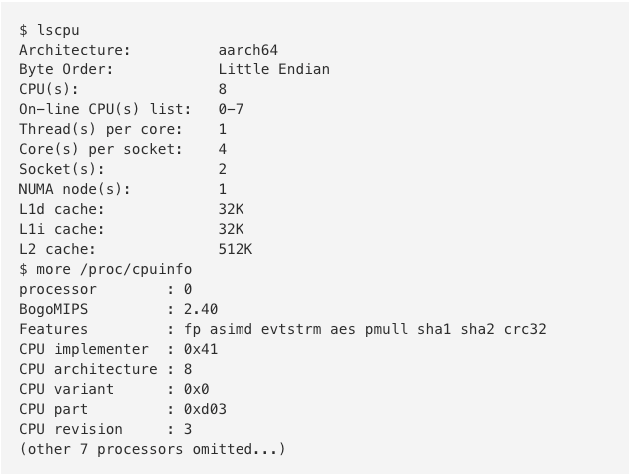This screenshot has height=474, width=629.
Task: Click the CPU variant value 0x0
Action: pyautogui.click(x=197, y=390)
